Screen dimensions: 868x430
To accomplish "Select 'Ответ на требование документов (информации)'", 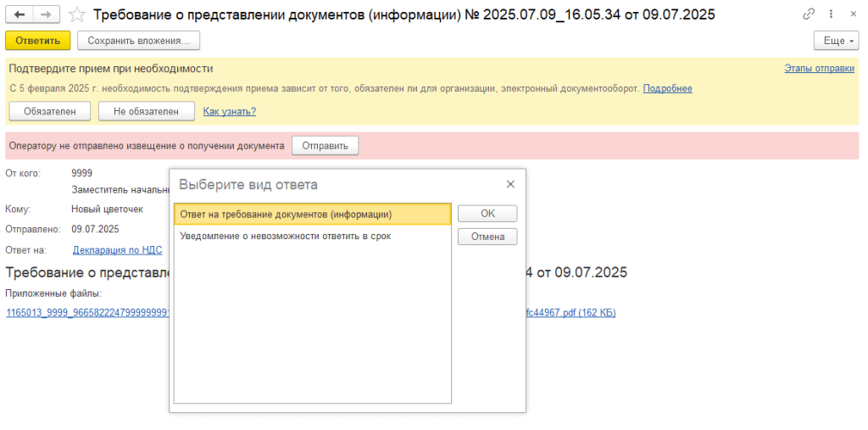I will coord(286,215).
